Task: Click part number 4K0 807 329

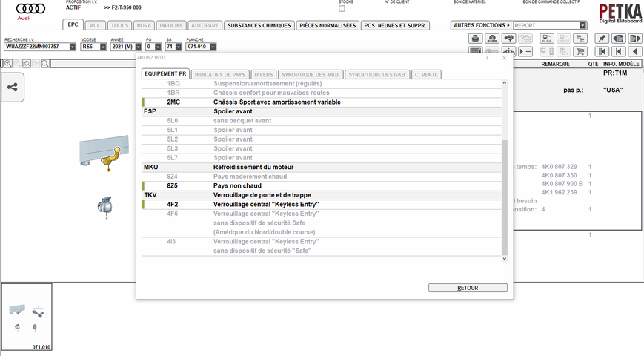Action: tap(559, 166)
